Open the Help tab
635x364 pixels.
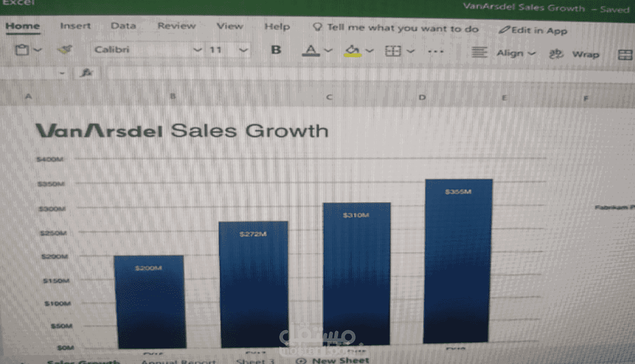point(277,26)
